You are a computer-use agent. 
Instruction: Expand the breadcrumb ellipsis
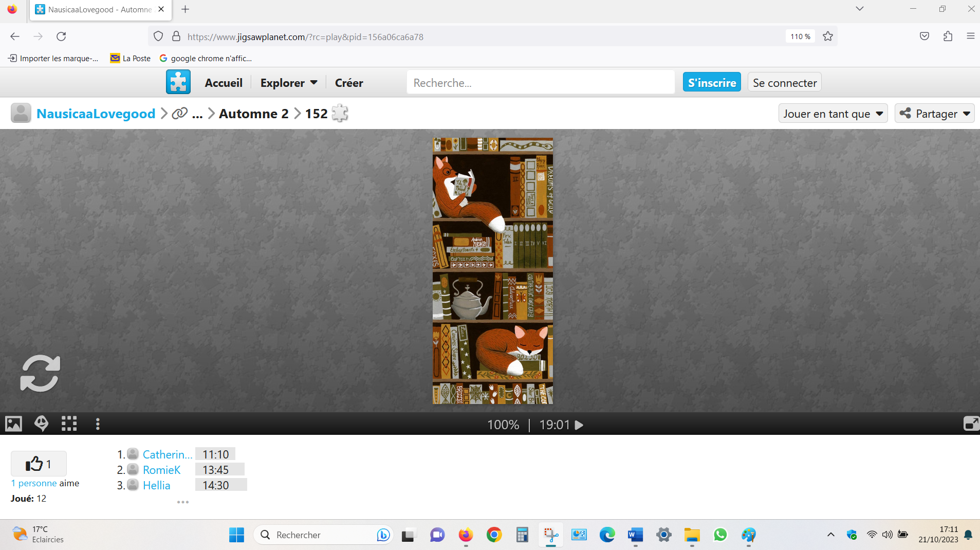pyautogui.click(x=197, y=114)
